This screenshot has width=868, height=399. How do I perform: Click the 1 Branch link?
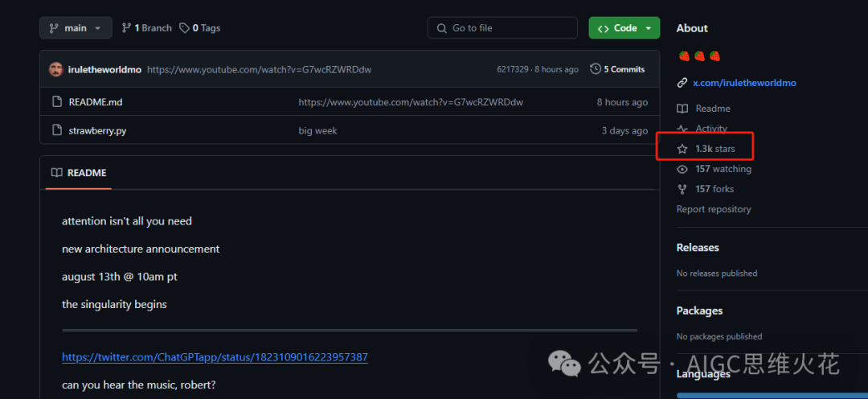[x=147, y=27]
